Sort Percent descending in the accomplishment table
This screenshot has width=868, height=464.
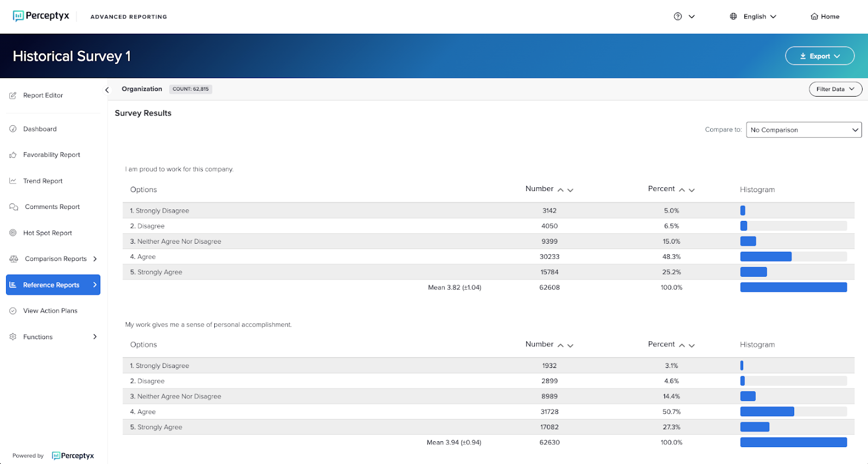692,345
